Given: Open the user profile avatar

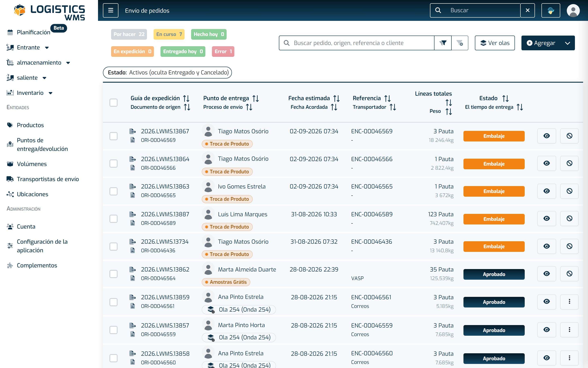Looking at the screenshot, I should coord(573,10).
